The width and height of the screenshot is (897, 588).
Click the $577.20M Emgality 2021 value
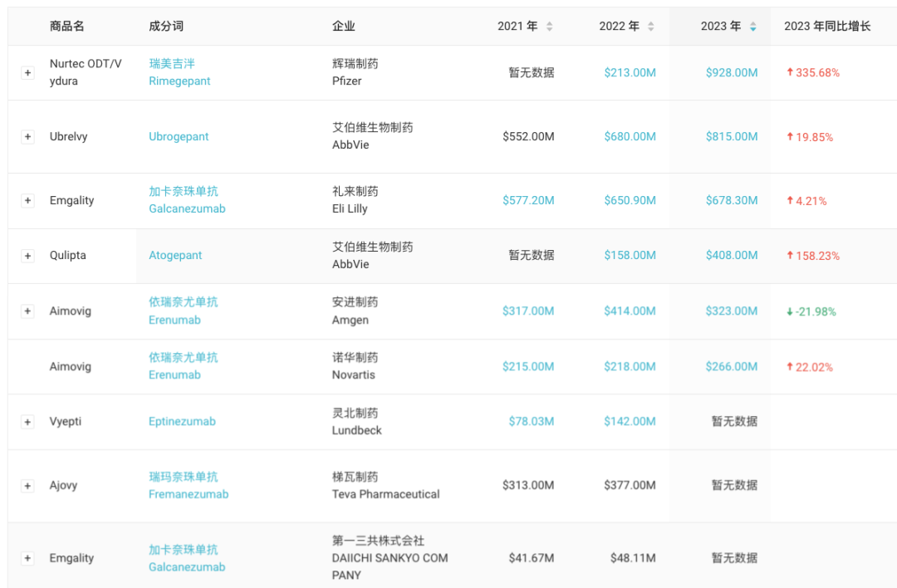[528, 200]
